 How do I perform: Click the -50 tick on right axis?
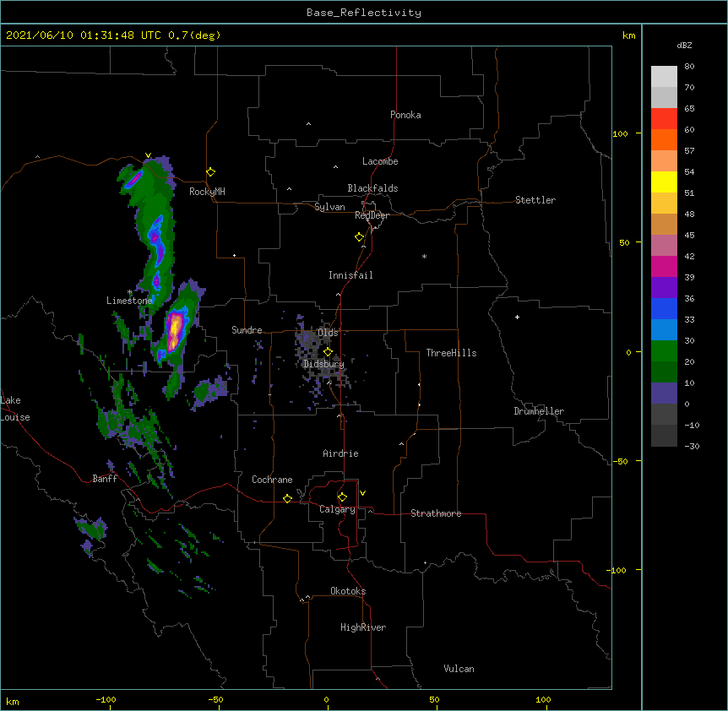[620, 461]
